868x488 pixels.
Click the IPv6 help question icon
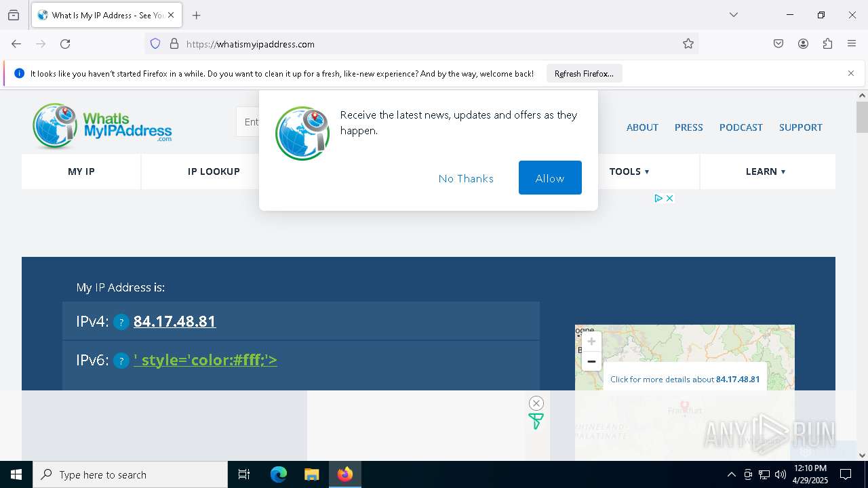pyautogui.click(x=121, y=361)
